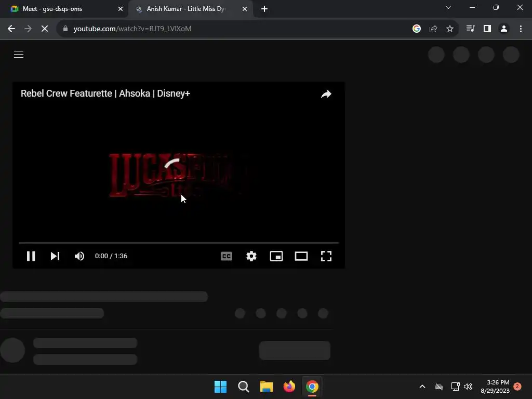Close the Anish Kumar tab
The height and width of the screenshot is (399, 532).
pos(245,9)
